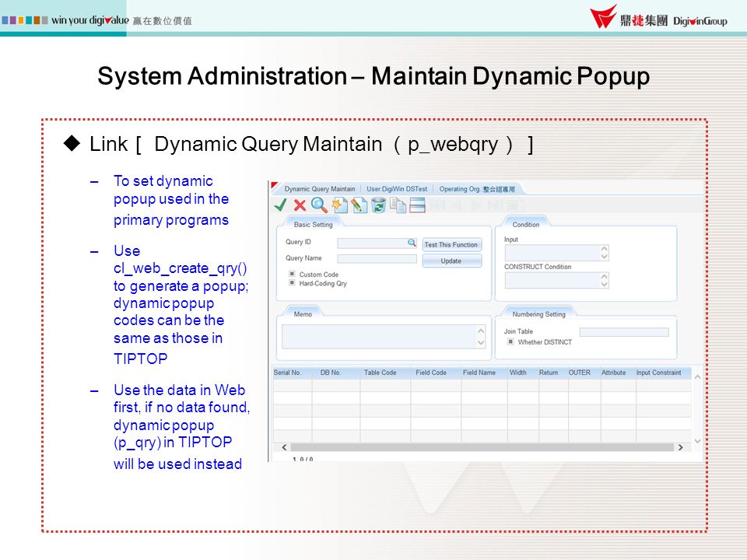Select the Numbering Setting tab
This screenshot has height=560, width=747.
(538, 313)
